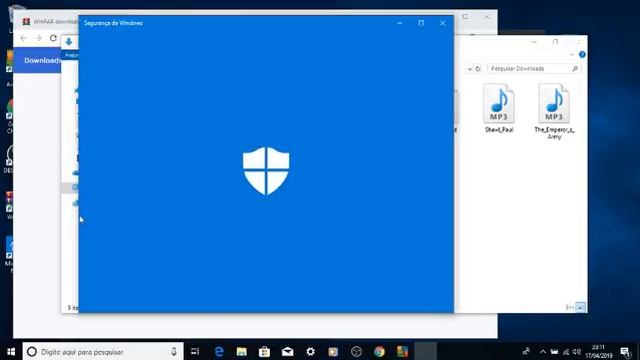Open the OBS Studio taskbar icon

[x=356, y=351]
